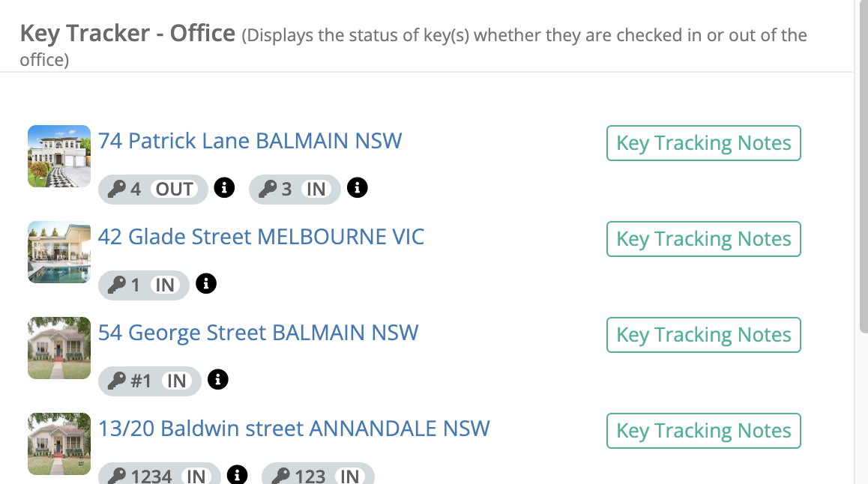Click the 42 Glade Street pool house thumbnail
Viewport: 868px width, 484px height.
(59, 252)
